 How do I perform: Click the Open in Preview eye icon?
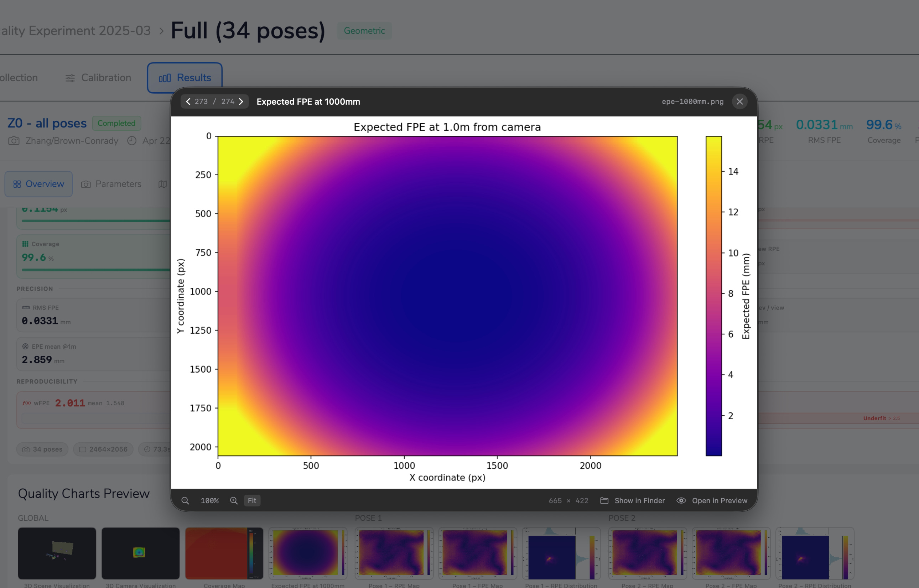(681, 500)
